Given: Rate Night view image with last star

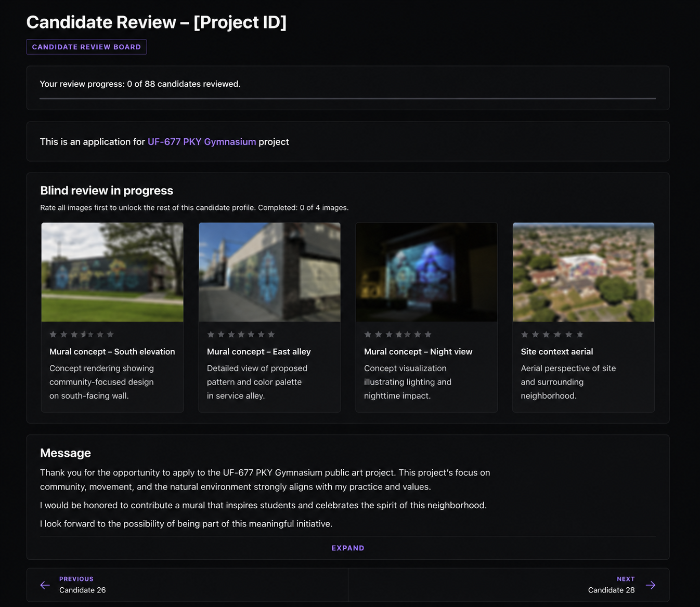Looking at the screenshot, I should pyautogui.click(x=428, y=334).
